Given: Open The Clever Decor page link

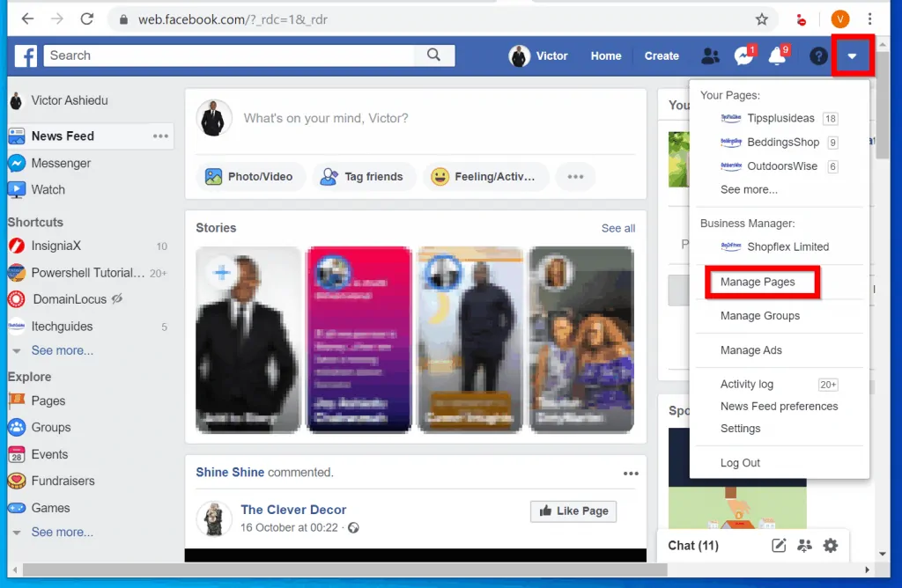Looking at the screenshot, I should coord(293,510).
